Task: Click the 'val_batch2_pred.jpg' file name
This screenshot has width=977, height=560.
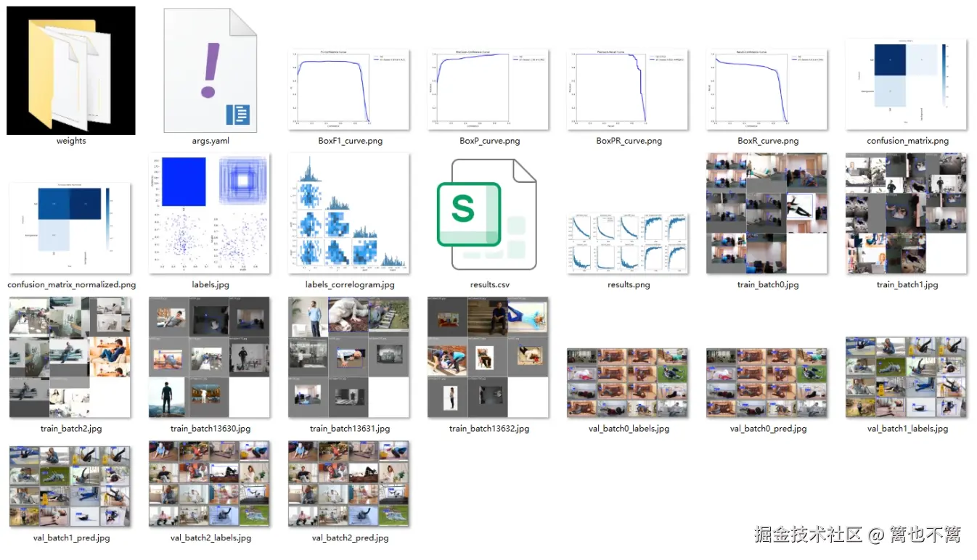Action: pyautogui.click(x=350, y=538)
